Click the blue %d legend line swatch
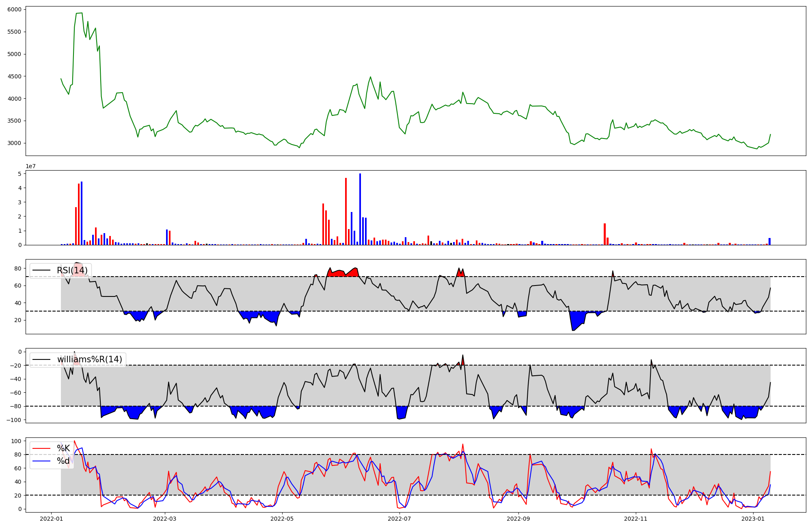This screenshot has width=812, height=528. pos(41,461)
